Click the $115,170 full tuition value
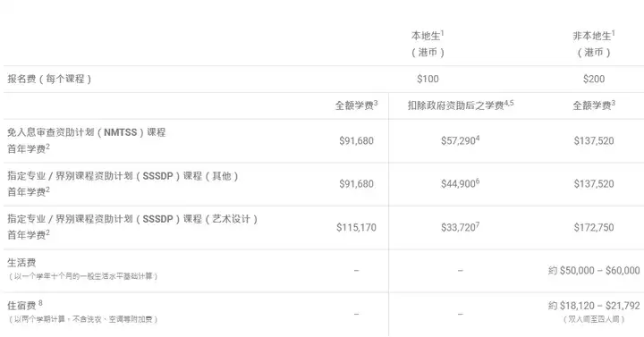This screenshot has height=337, width=644. pos(356,227)
